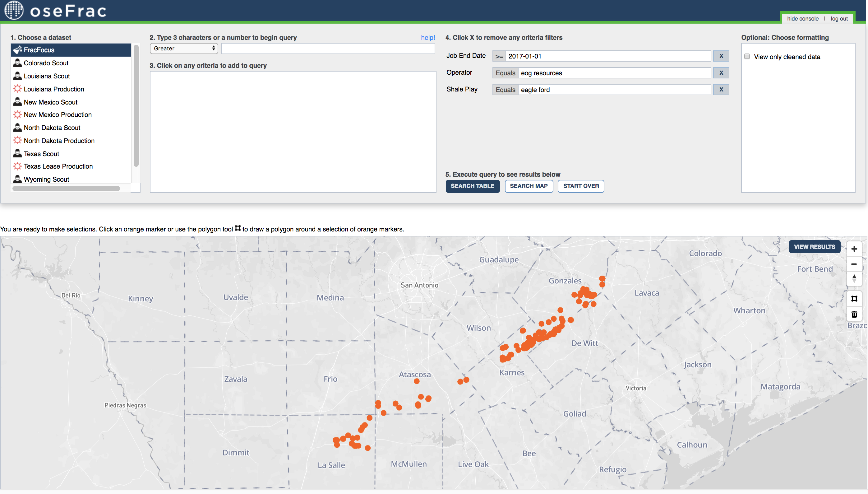Focus the query text input field
The image size is (868, 494).
[x=328, y=49]
